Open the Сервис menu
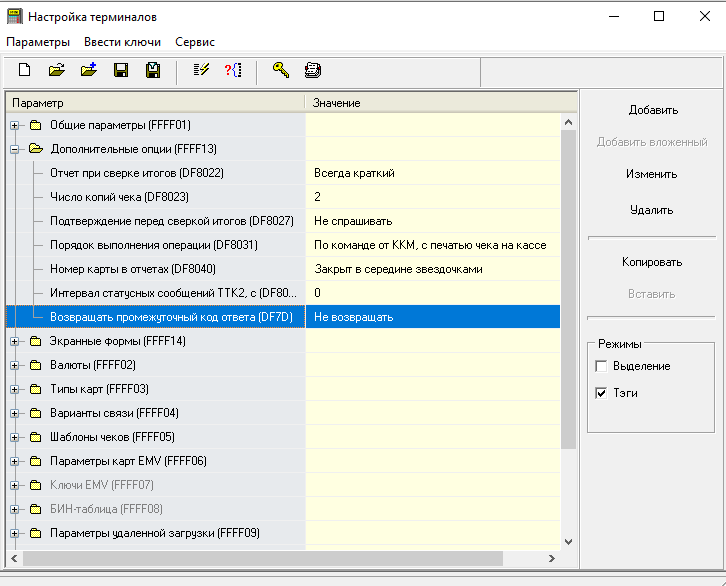The height and width of the screenshot is (586, 726). (195, 42)
